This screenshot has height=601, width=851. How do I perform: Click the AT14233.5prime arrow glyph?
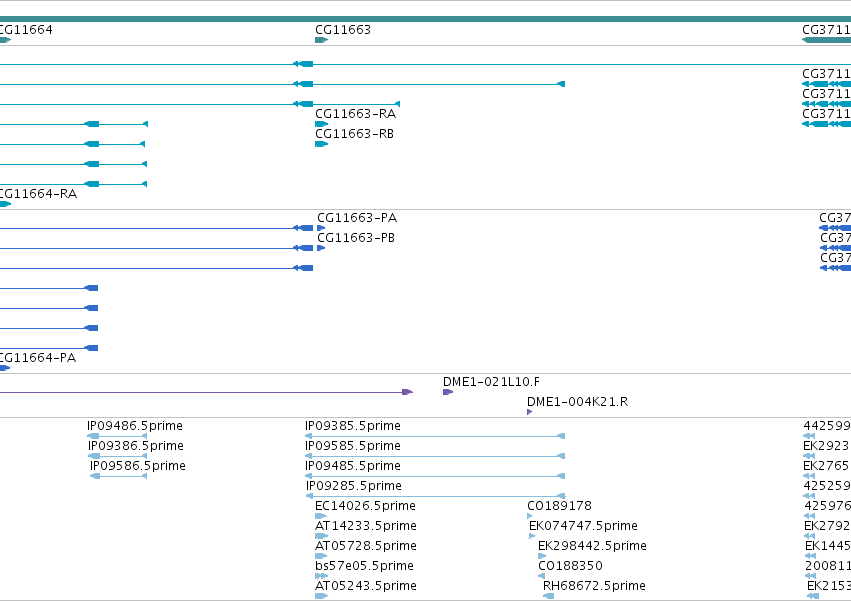(x=321, y=536)
